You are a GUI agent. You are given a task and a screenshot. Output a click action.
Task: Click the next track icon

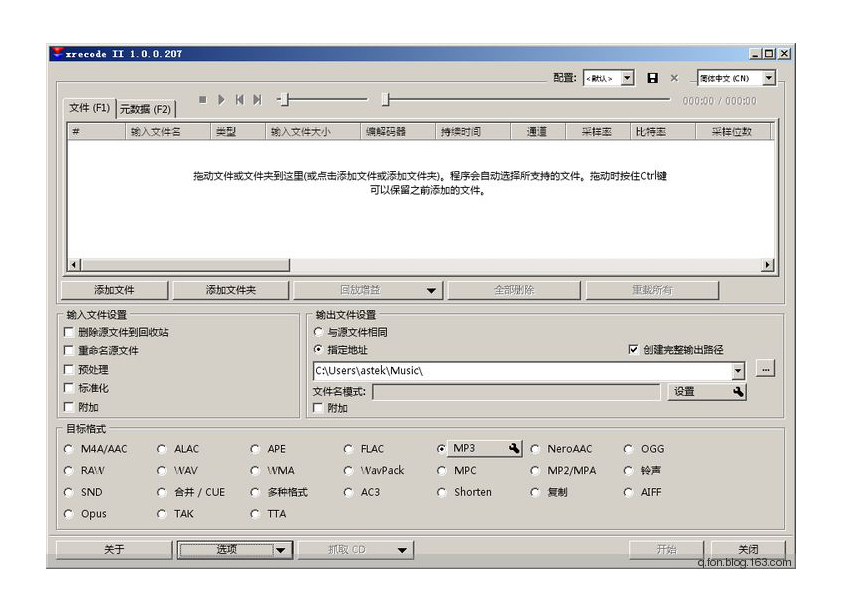pos(258,99)
